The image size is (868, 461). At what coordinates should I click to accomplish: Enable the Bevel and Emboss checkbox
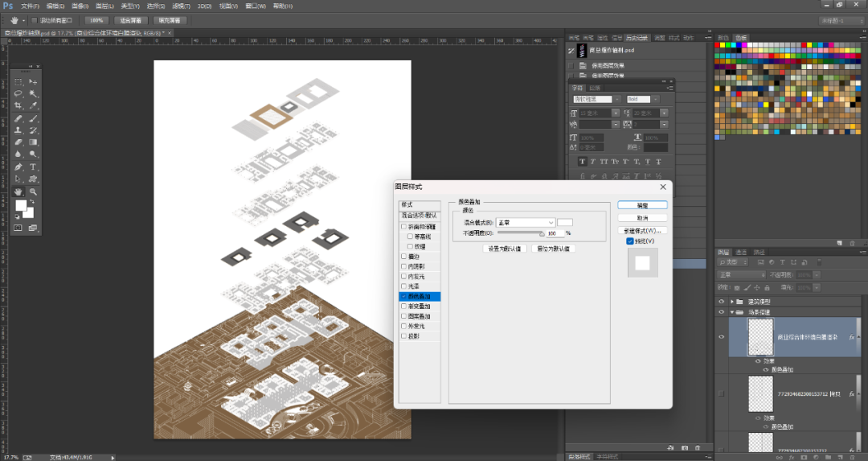(403, 227)
